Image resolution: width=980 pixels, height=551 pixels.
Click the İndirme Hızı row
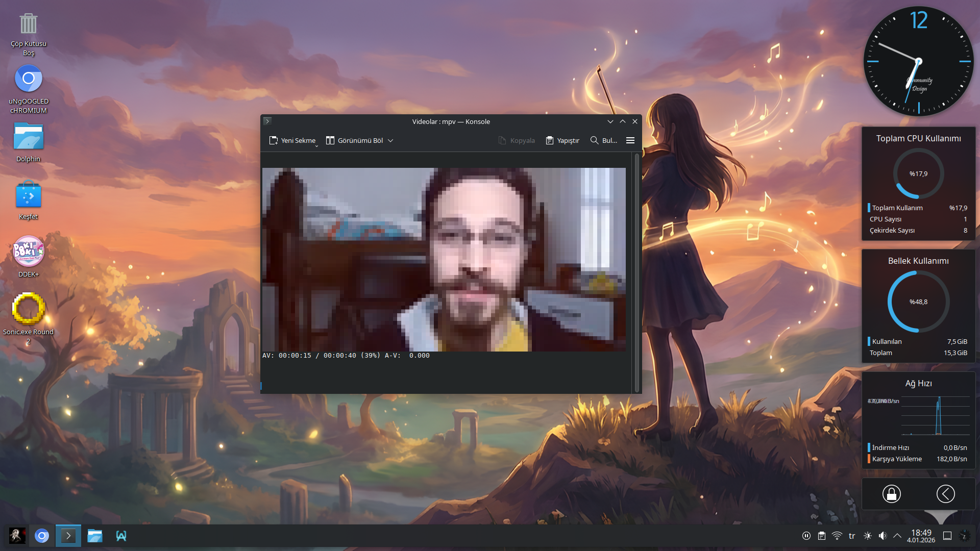point(918,447)
